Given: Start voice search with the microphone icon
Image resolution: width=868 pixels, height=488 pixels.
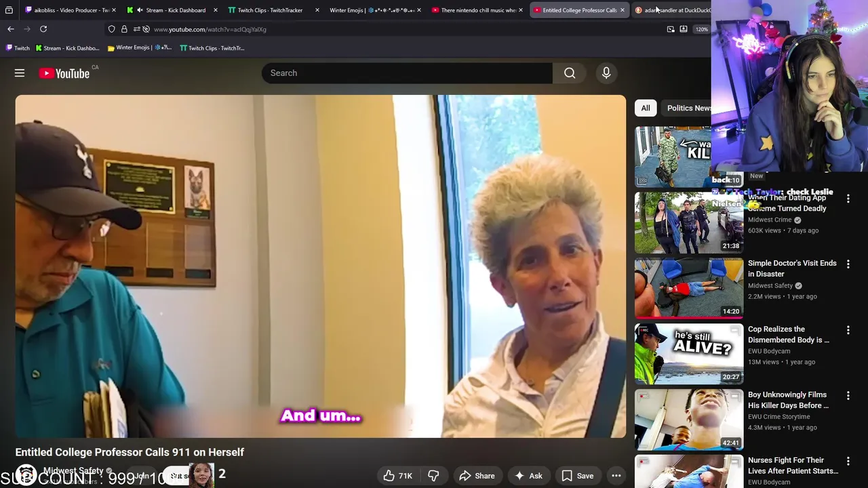Looking at the screenshot, I should click(x=606, y=73).
